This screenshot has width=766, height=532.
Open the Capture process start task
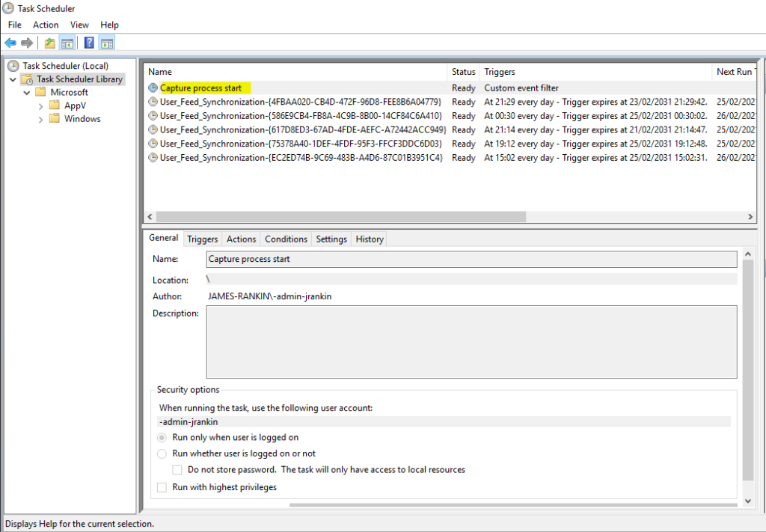200,88
